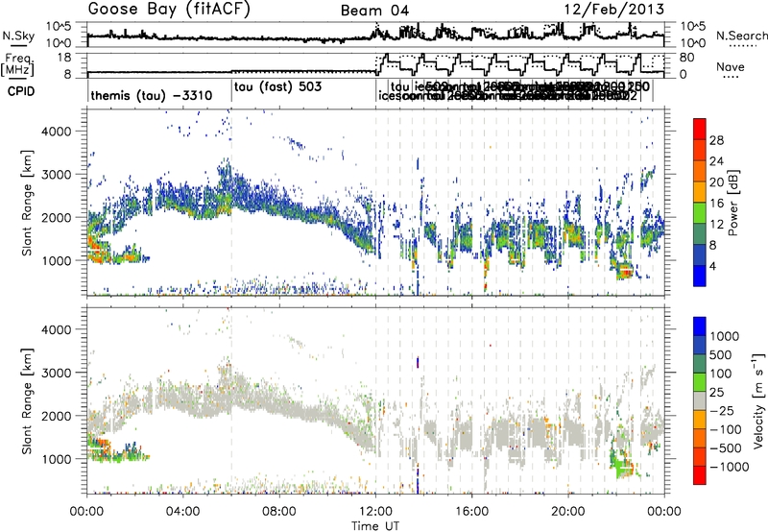Click Velocity panel's "2000" slant range tick
The height and width of the screenshot is (532, 768).
tap(56, 416)
